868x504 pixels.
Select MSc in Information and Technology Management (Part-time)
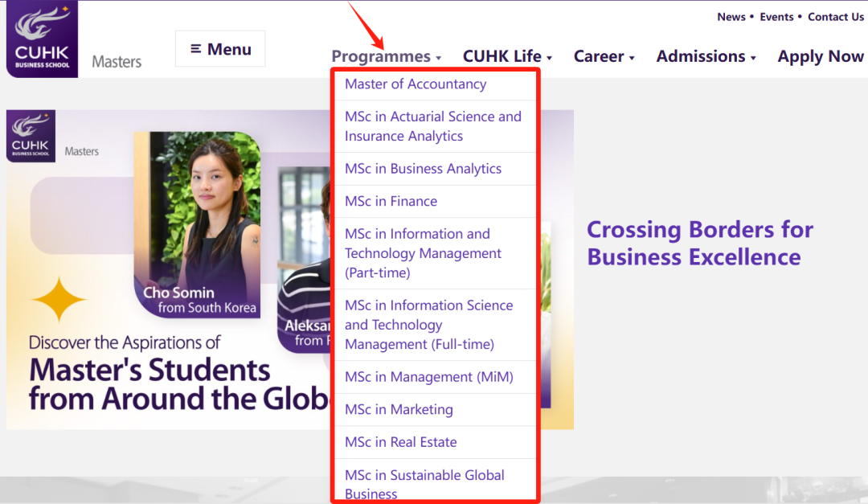point(436,253)
